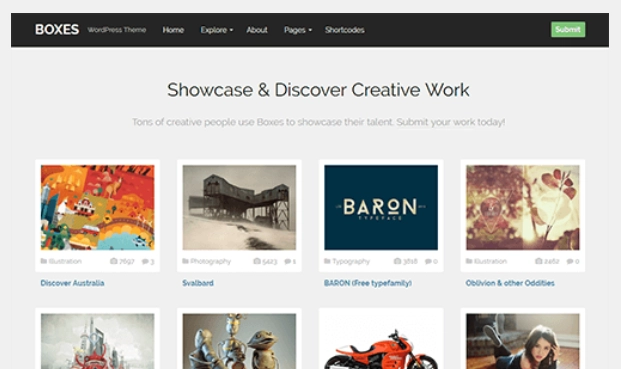Go to the Home menu item
Viewport: 621px width, 369px height.
click(x=173, y=30)
